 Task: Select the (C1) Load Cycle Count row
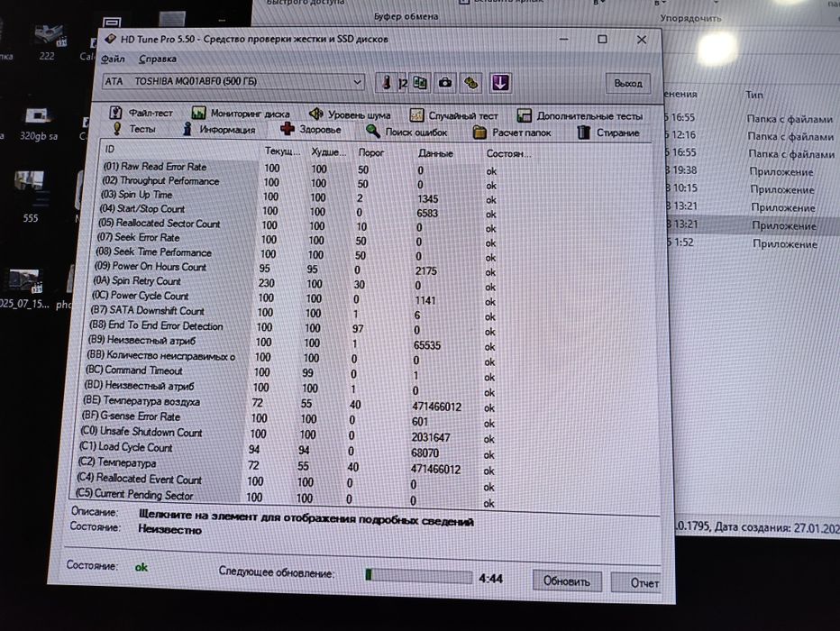click(288, 451)
